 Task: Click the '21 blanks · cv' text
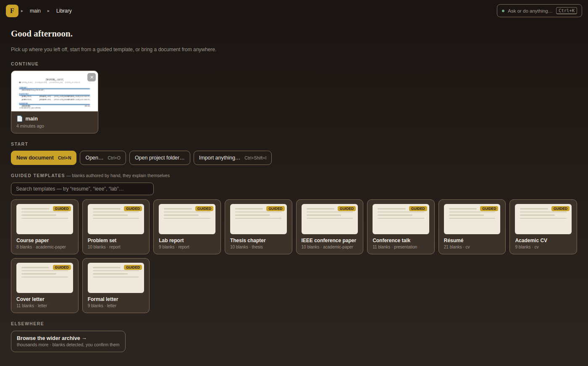pos(457,247)
